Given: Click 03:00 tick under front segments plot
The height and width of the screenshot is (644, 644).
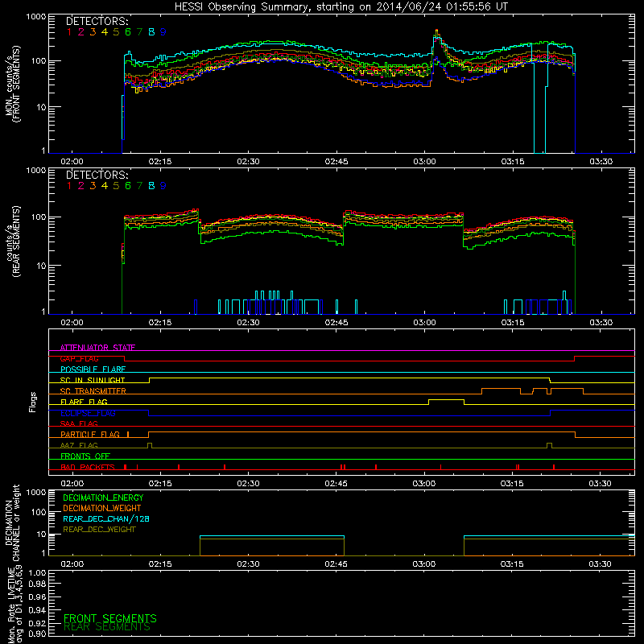Looking at the screenshot, I should tap(424, 162).
